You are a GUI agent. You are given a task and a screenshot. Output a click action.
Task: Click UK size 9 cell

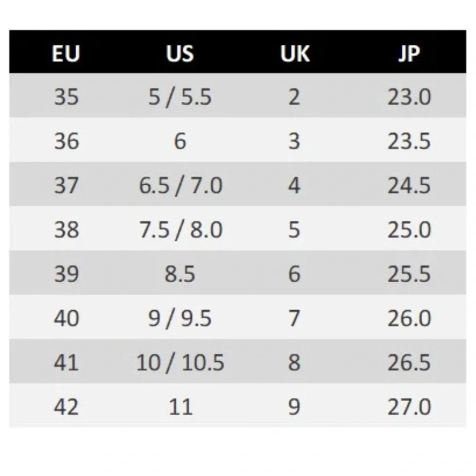(x=295, y=407)
